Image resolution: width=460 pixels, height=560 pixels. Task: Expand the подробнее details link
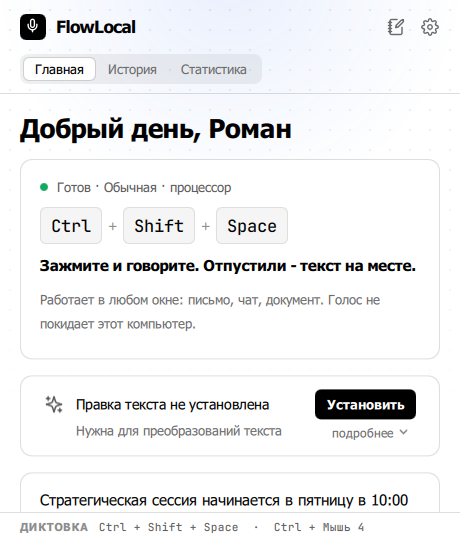tap(370, 433)
